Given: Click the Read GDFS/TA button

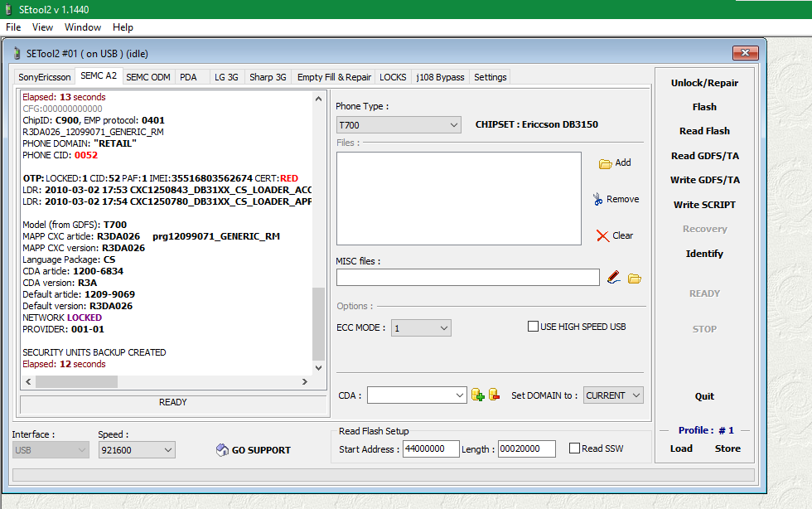Looking at the screenshot, I should pos(704,156).
